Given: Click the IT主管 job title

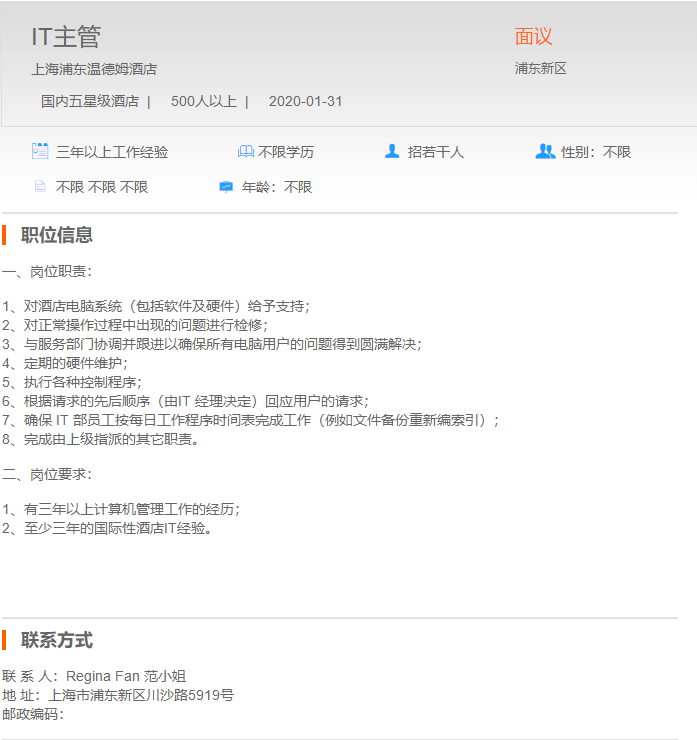Looking at the screenshot, I should coord(66,37).
